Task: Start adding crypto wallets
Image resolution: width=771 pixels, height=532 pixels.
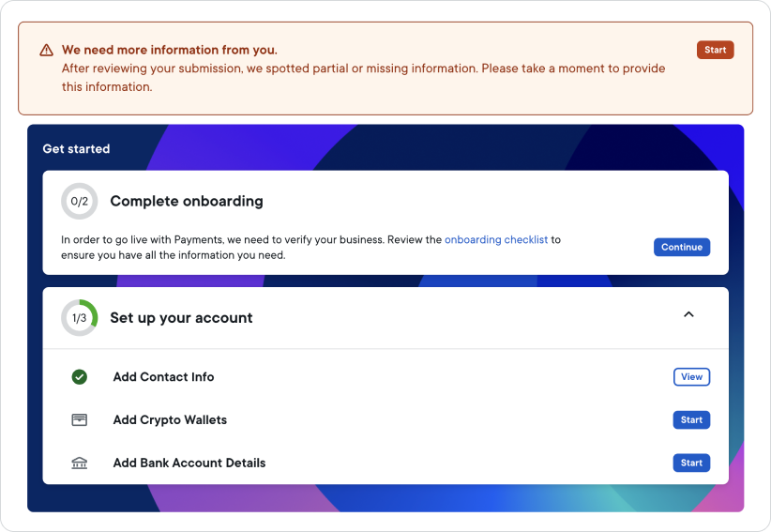Action: (x=691, y=420)
